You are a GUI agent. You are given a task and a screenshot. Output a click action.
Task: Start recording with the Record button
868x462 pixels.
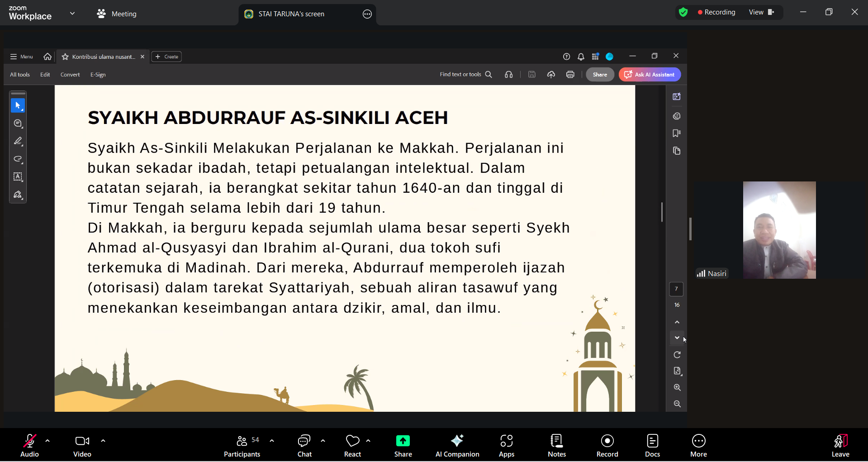(x=607, y=445)
